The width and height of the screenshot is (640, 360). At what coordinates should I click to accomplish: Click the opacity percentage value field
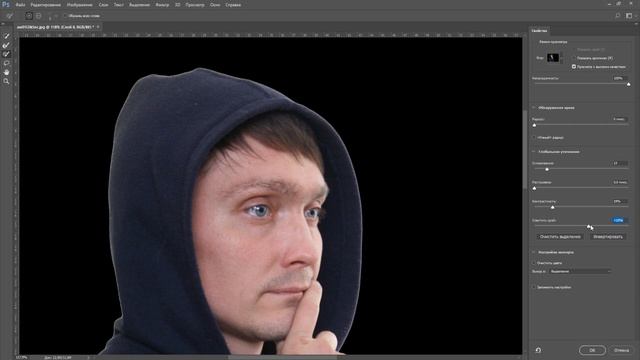620,78
